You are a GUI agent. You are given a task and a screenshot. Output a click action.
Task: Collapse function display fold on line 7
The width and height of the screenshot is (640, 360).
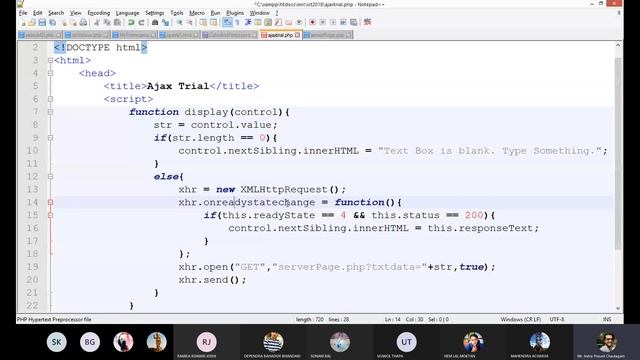(x=50, y=112)
